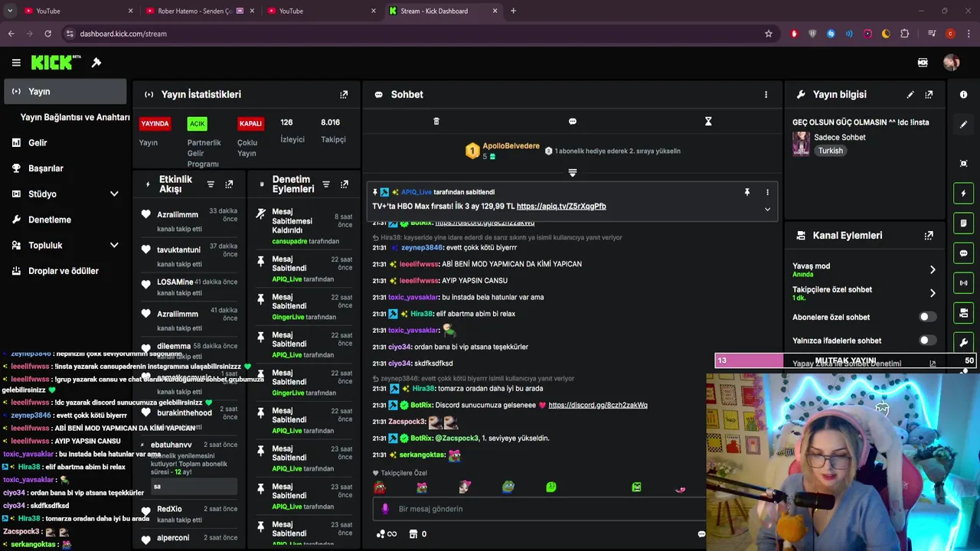
Task: Click the document icon in the right sidebar
Action: (x=963, y=223)
